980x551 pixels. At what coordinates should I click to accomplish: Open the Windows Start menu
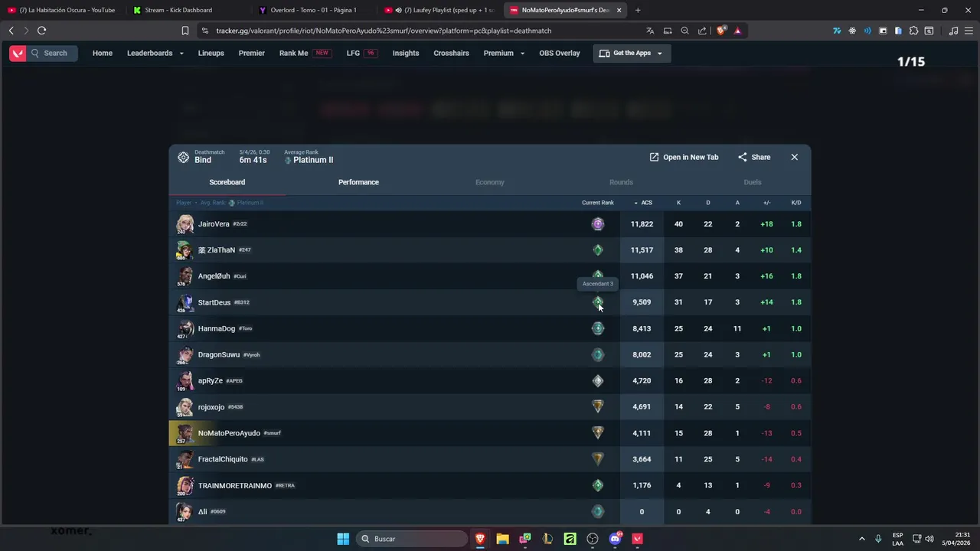click(x=343, y=539)
